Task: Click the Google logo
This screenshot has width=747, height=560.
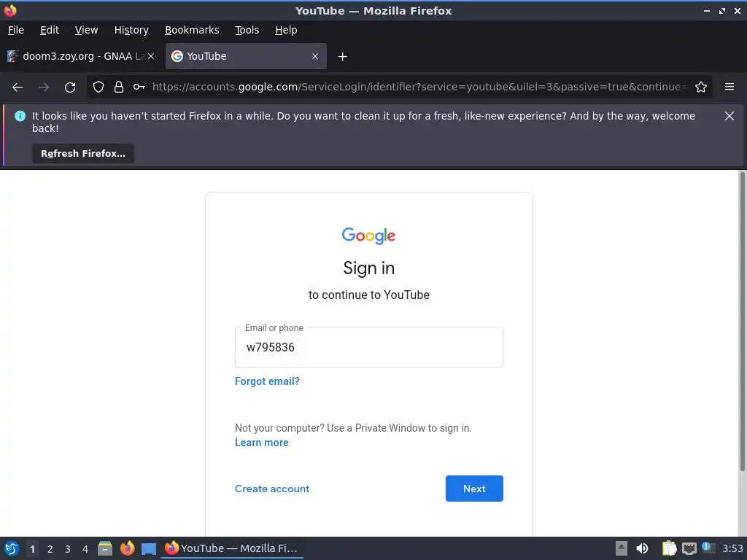Action: [368, 236]
